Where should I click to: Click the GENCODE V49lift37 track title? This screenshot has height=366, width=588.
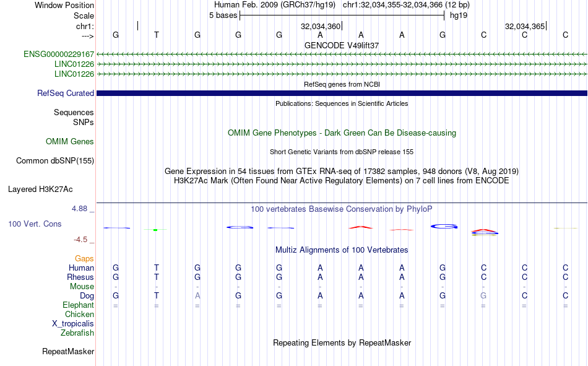342,45
